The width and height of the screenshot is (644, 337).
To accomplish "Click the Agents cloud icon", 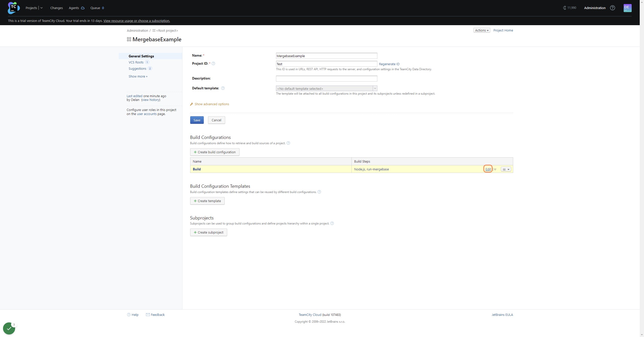I will pos(83,8).
